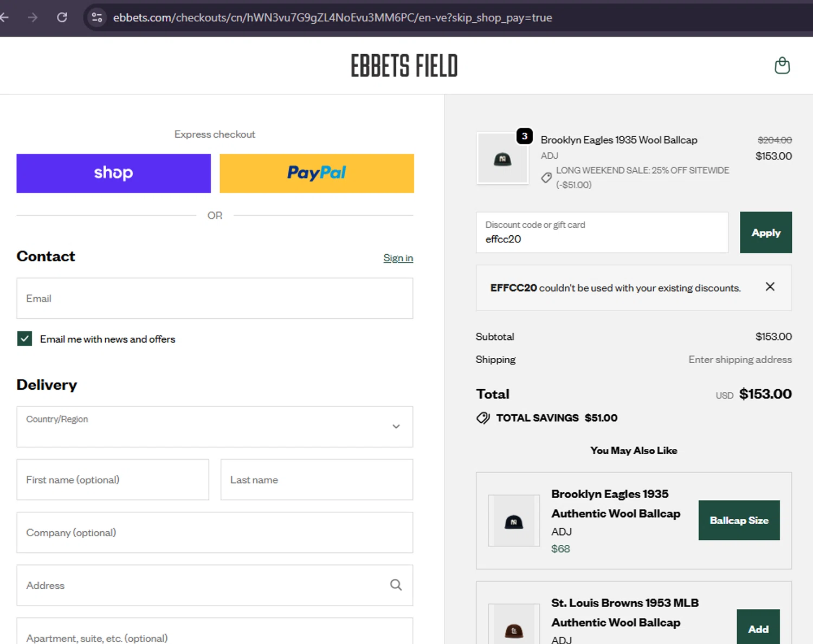
Task: Click the Company (optional) field
Action: [215, 532]
